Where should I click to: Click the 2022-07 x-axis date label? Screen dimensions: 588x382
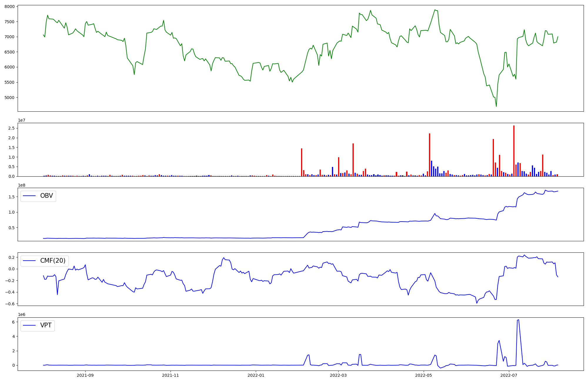[x=509, y=375]
